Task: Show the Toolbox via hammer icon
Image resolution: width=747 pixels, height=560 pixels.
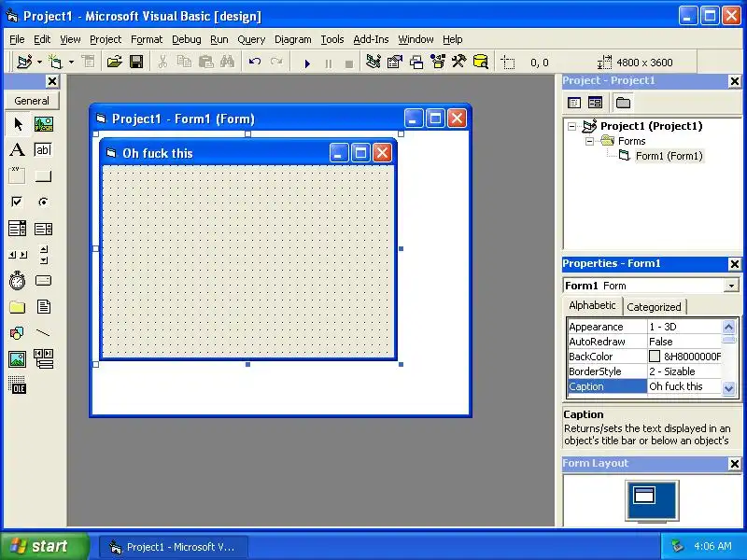Action: pyautogui.click(x=459, y=62)
